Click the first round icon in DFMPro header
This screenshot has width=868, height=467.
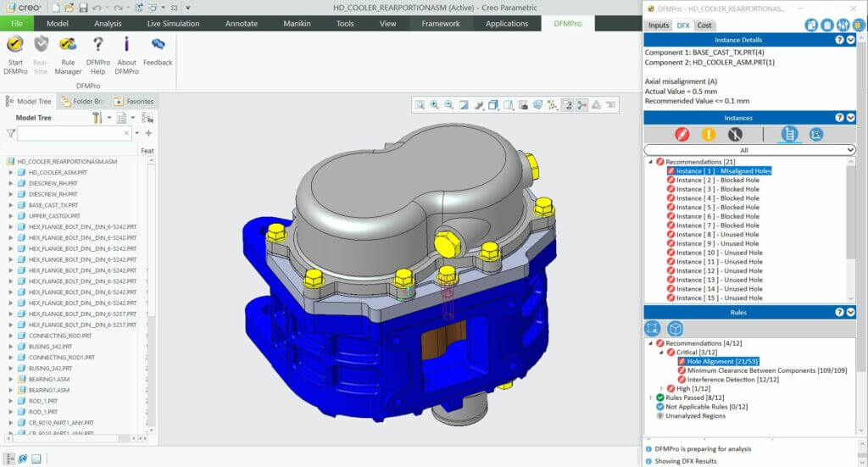(x=811, y=25)
